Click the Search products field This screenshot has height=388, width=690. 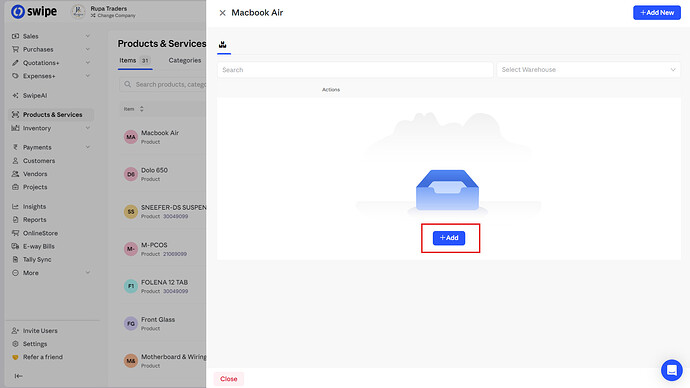coord(163,84)
